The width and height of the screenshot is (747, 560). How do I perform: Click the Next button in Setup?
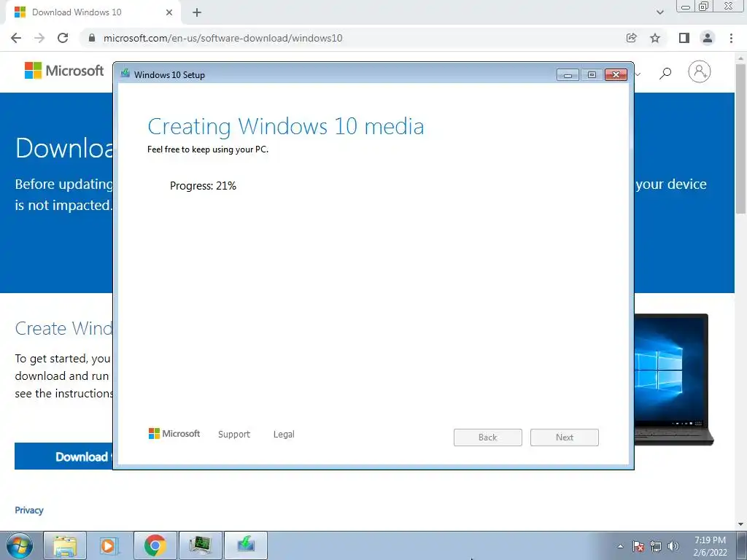click(565, 437)
